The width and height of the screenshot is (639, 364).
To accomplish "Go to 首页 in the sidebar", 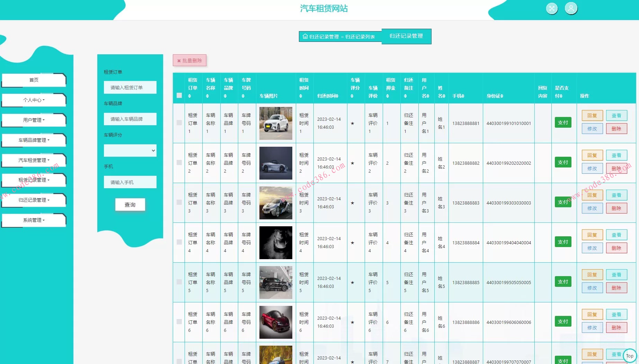I will point(34,80).
